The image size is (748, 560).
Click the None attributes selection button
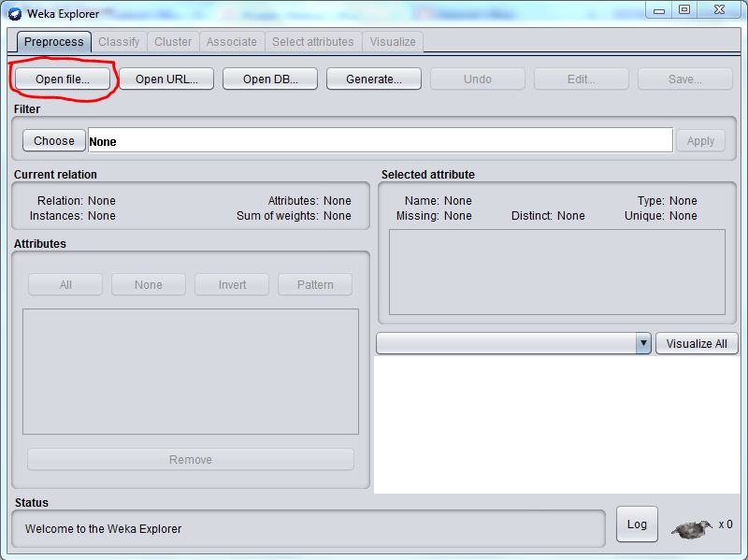[149, 285]
